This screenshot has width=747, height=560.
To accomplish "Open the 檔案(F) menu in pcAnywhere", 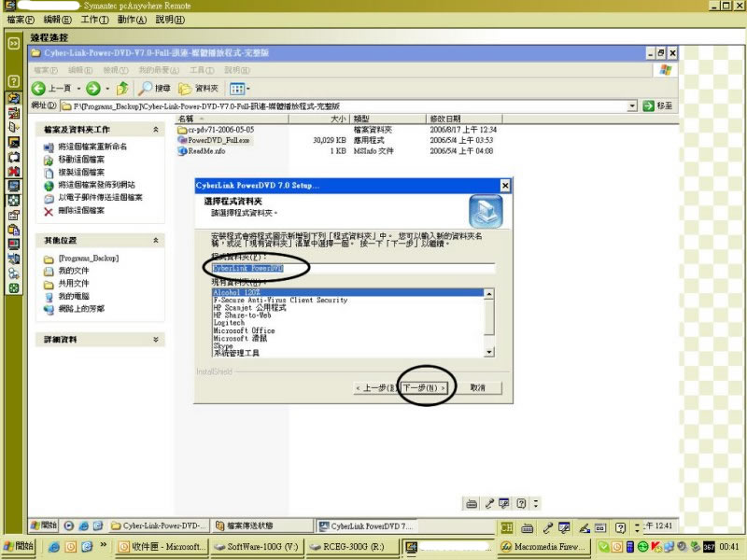I will pos(21,20).
